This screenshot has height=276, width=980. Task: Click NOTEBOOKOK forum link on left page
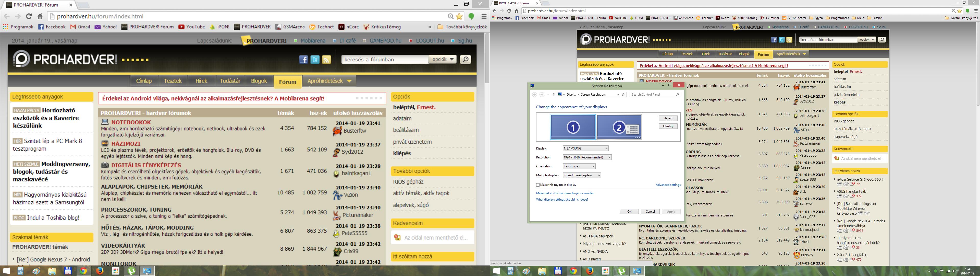[131, 122]
